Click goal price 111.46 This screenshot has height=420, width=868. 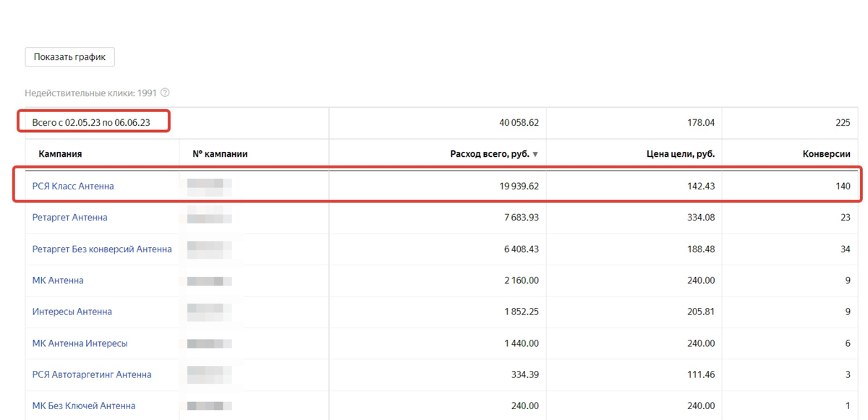(x=701, y=374)
